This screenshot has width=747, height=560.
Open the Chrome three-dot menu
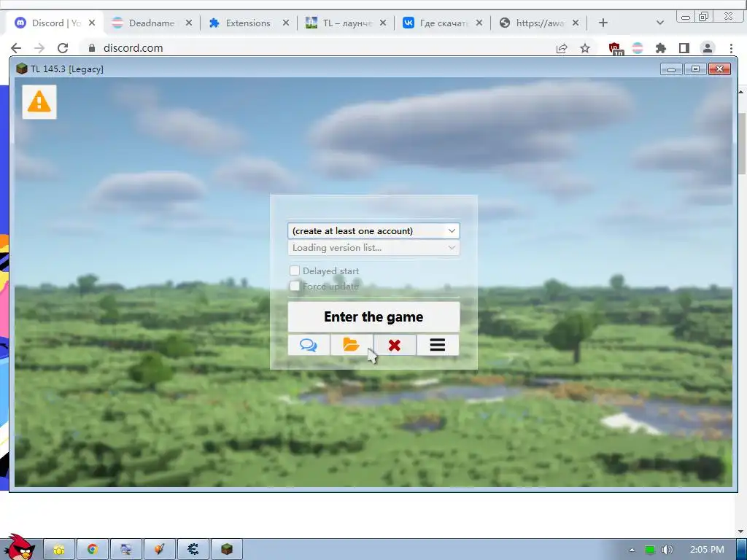[x=731, y=48]
